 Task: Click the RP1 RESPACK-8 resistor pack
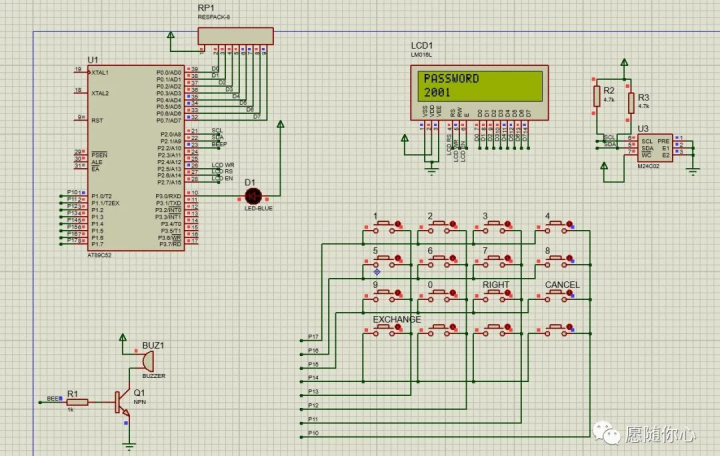(x=236, y=36)
